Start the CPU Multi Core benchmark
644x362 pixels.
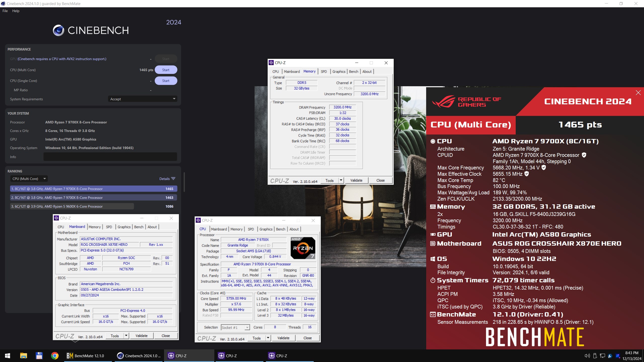tap(166, 70)
